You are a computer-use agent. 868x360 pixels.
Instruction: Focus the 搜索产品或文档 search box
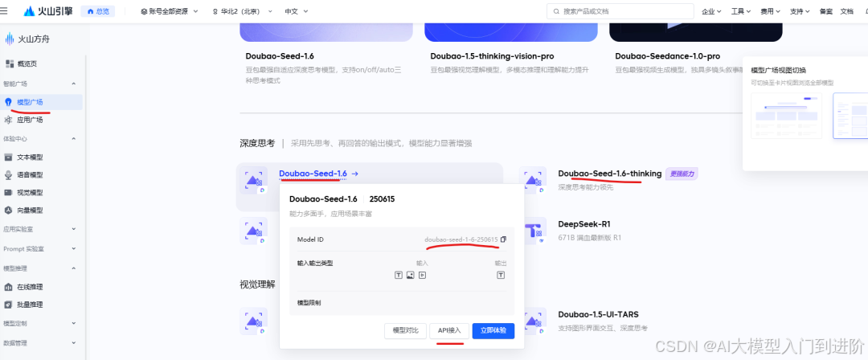pyautogui.click(x=620, y=11)
